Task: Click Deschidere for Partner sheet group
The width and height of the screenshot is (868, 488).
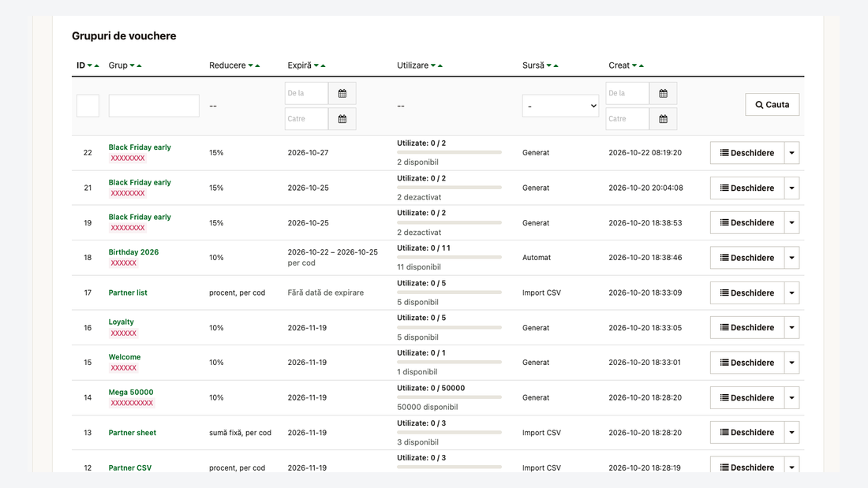Action: tap(747, 432)
